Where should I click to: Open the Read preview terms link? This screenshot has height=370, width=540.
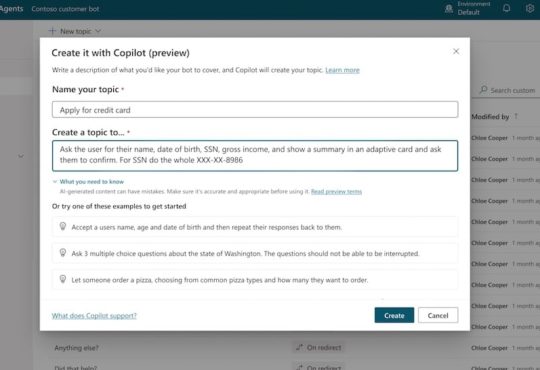336,192
